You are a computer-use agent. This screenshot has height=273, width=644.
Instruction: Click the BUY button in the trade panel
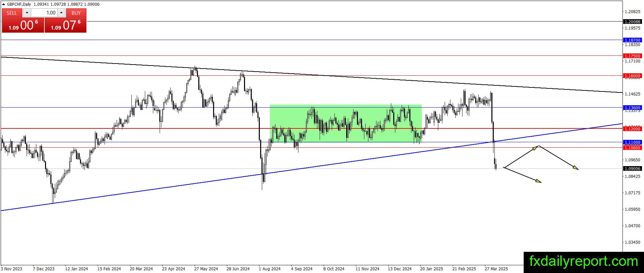click(76, 13)
